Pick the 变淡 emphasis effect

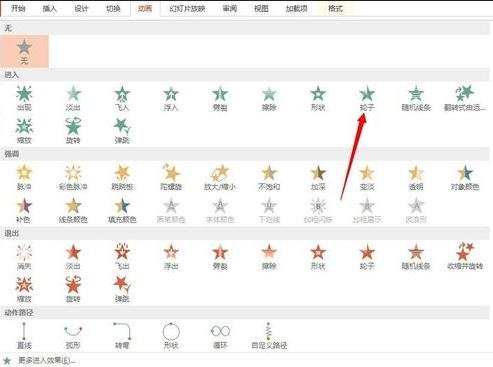point(367,177)
